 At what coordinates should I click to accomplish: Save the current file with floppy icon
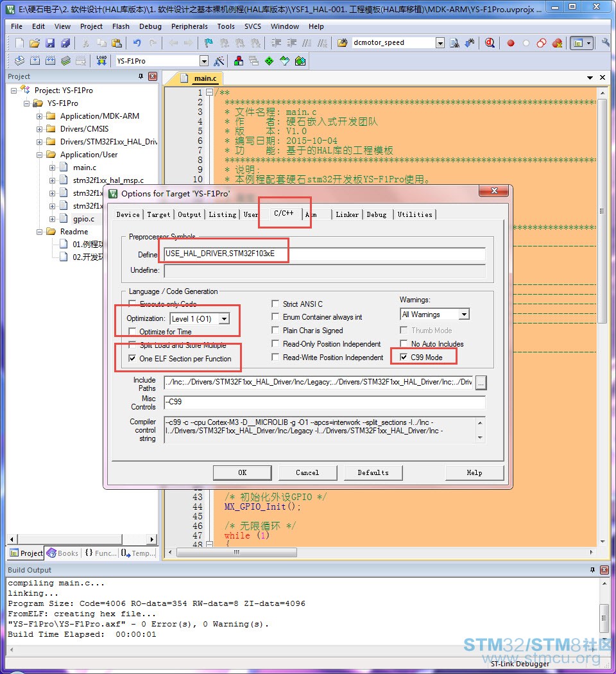[50, 43]
